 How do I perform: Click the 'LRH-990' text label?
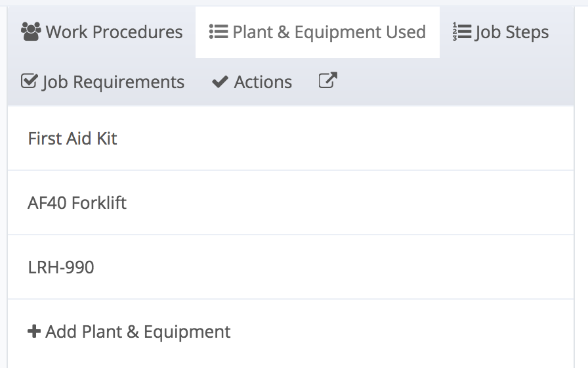[61, 267]
